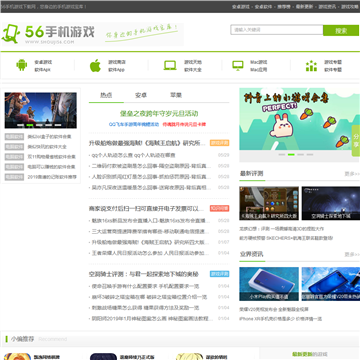Open the 堡垒之夜跨年守岁元旦活动 headline
This screenshot has width=360, height=360.
159,114
